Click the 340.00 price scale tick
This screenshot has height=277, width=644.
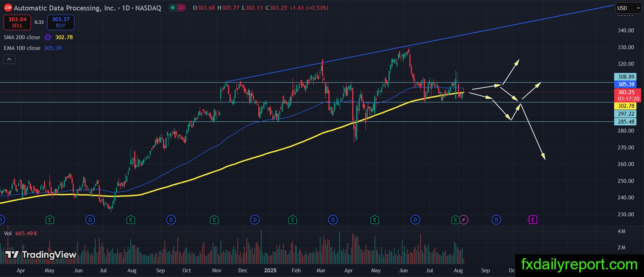click(626, 31)
